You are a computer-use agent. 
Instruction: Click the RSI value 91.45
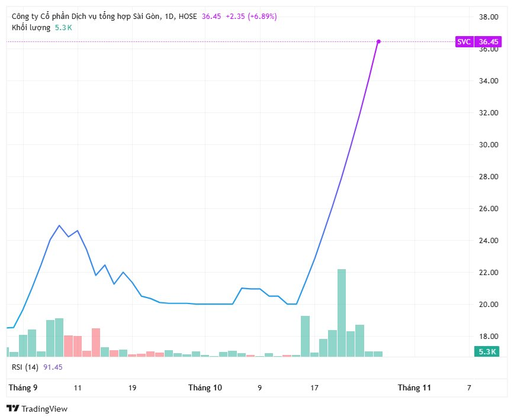pos(53,367)
